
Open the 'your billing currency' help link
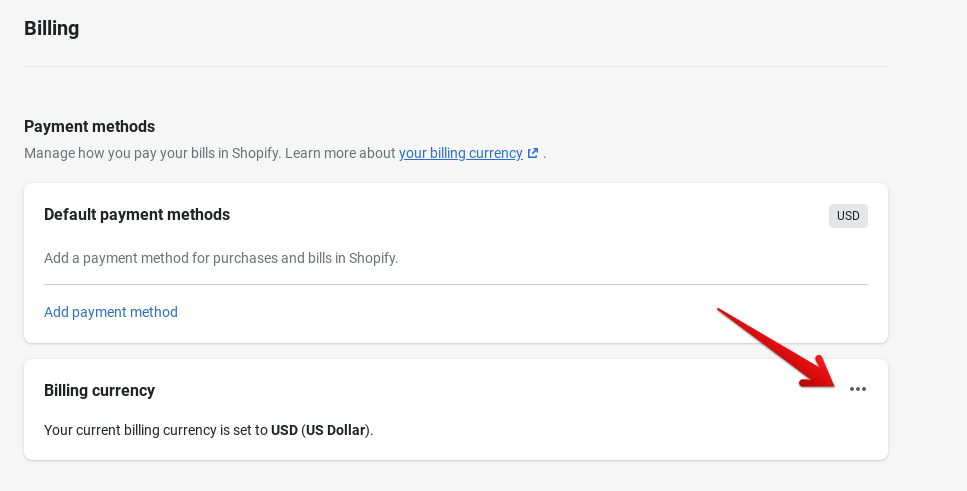click(460, 154)
